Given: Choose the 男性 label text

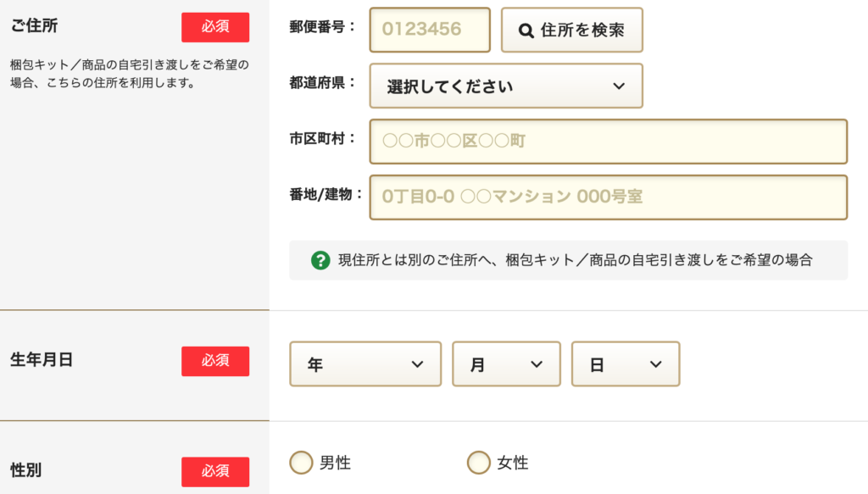Looking at the screenshot, I should (x=335, y=463).
